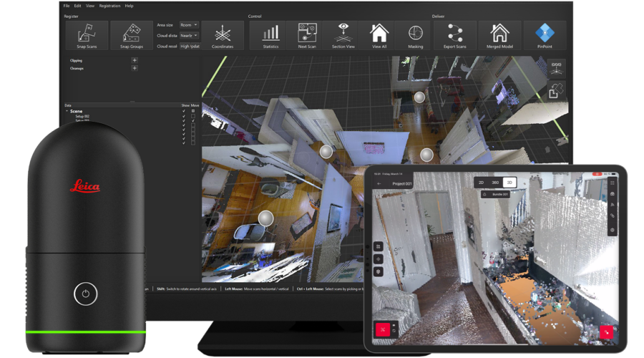Toggle the Scene Move checkbox
The height and width of the screenshot is (358, 644).
click(193, 111)
